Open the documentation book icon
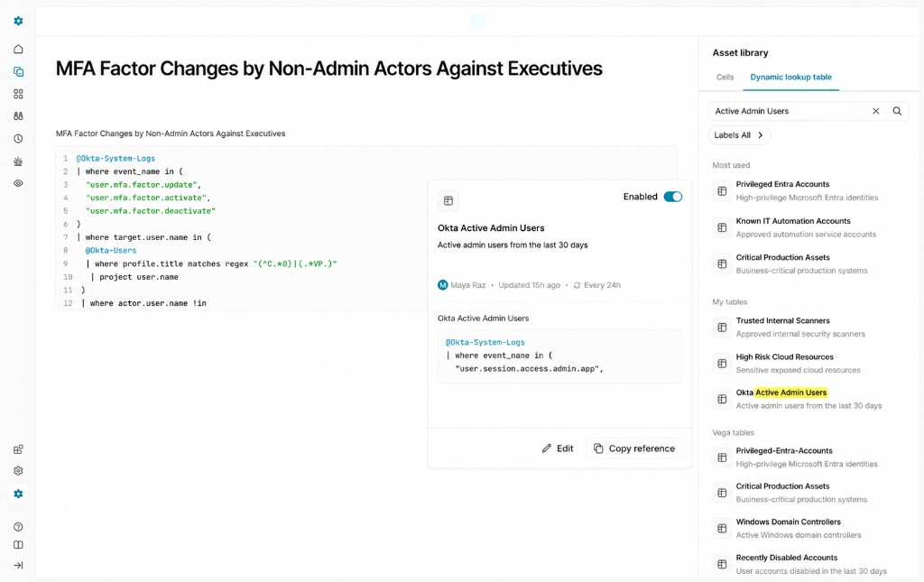The image size is (924, 582). coord(18,545)
